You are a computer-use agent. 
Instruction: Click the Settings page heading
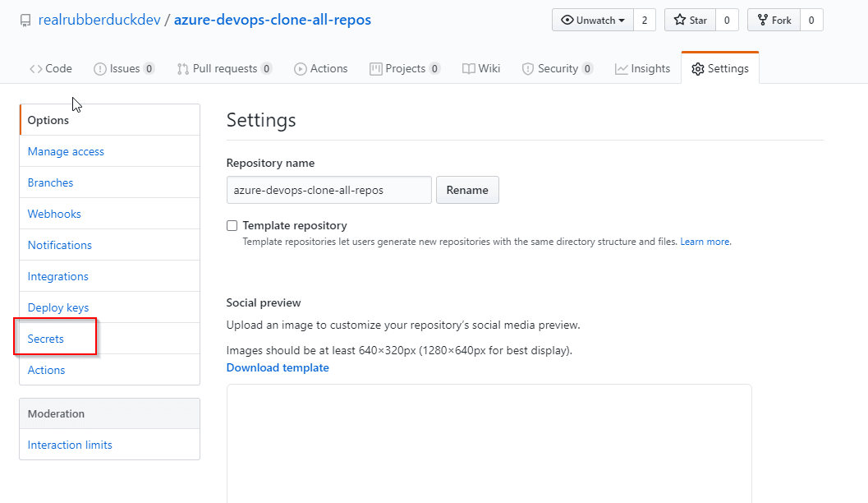tap(261, 120)
